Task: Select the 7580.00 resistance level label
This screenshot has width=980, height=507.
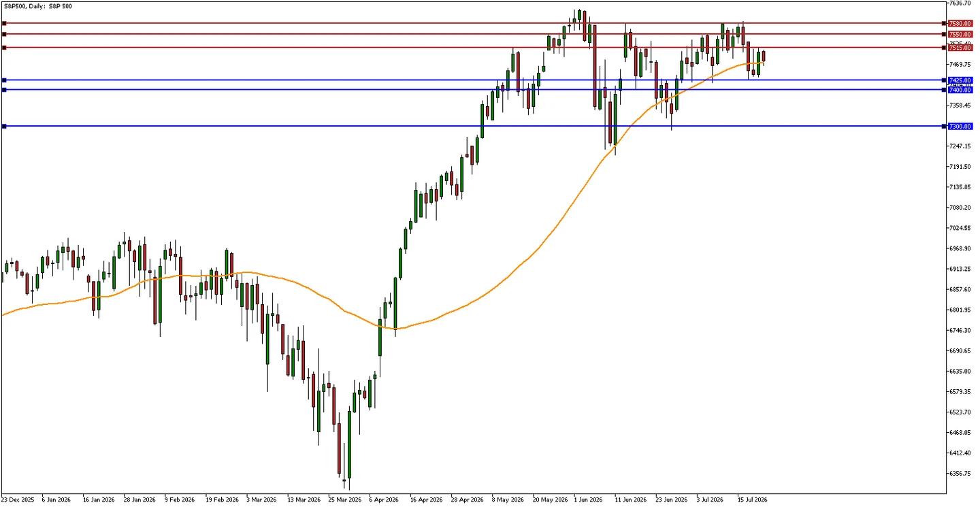Action: [960, 23]
